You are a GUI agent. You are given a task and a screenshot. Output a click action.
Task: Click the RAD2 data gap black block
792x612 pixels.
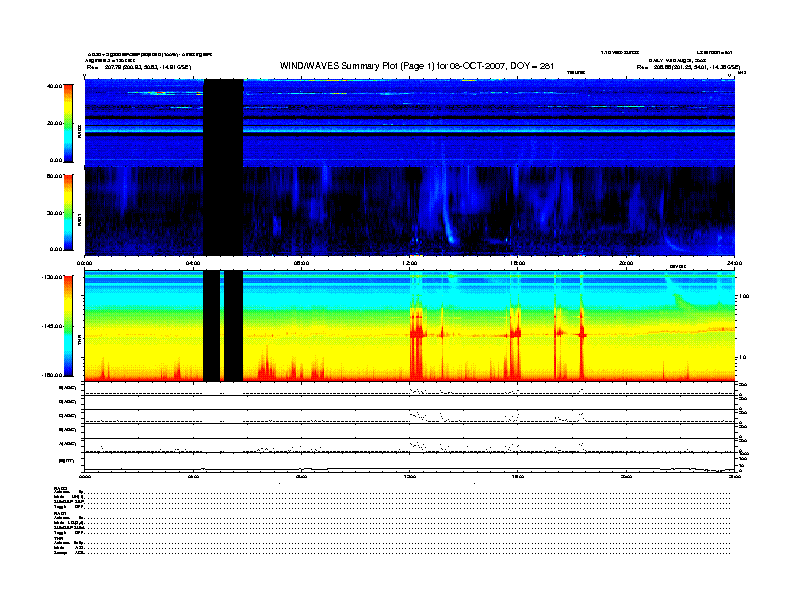click(x=223, y=123)
